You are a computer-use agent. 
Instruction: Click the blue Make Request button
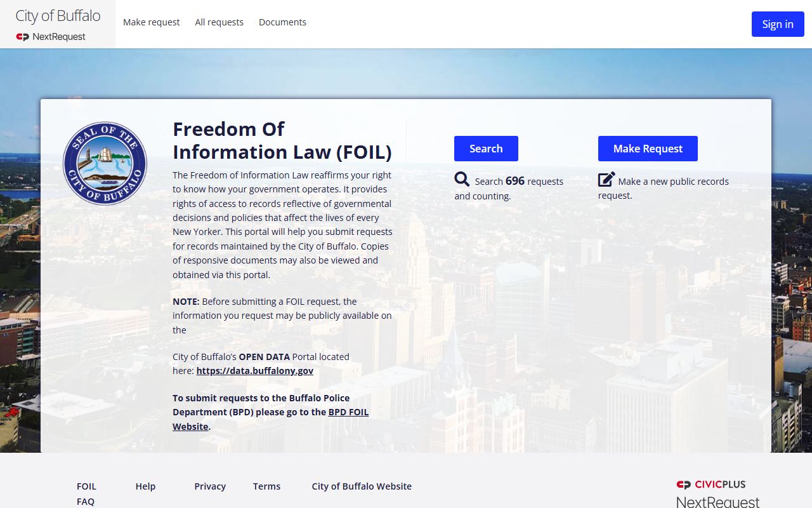click(x=648, y=149)
